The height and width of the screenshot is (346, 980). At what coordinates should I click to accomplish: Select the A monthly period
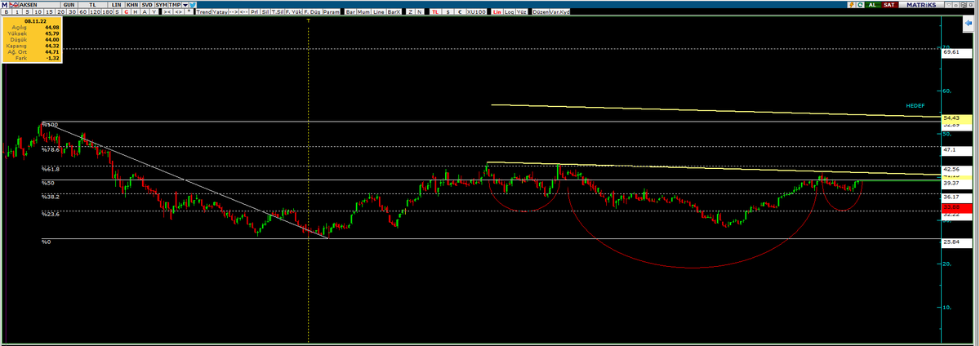145,12
